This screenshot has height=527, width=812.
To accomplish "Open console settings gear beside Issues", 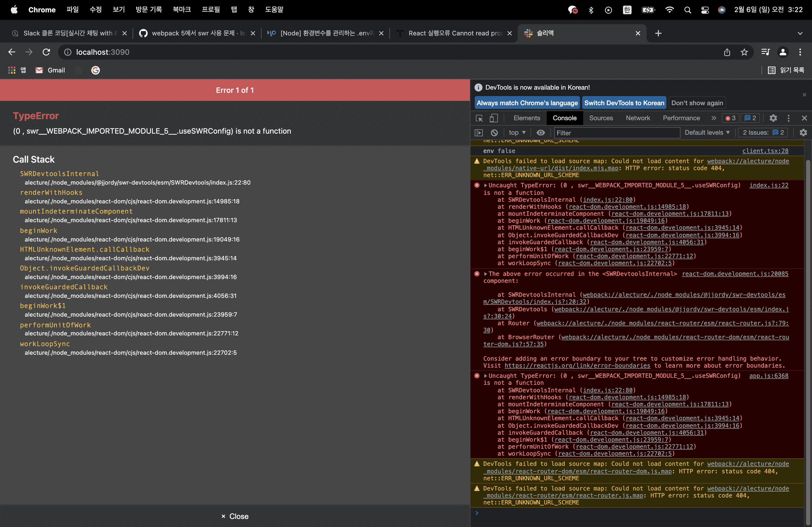I will tap(803, 133).
